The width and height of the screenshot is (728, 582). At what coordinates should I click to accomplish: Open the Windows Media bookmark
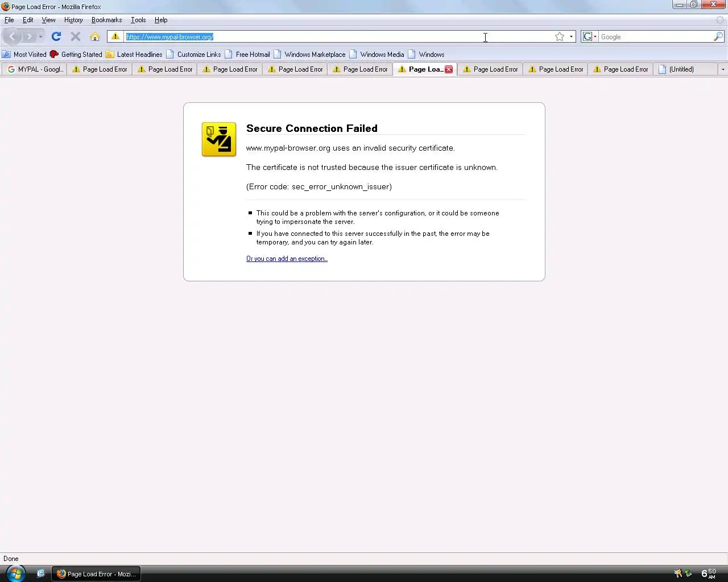tap(377, 55)
